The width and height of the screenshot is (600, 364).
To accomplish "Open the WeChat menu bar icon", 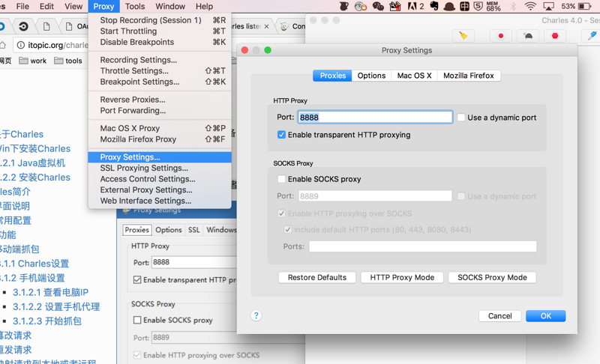I will click(378, 6).
